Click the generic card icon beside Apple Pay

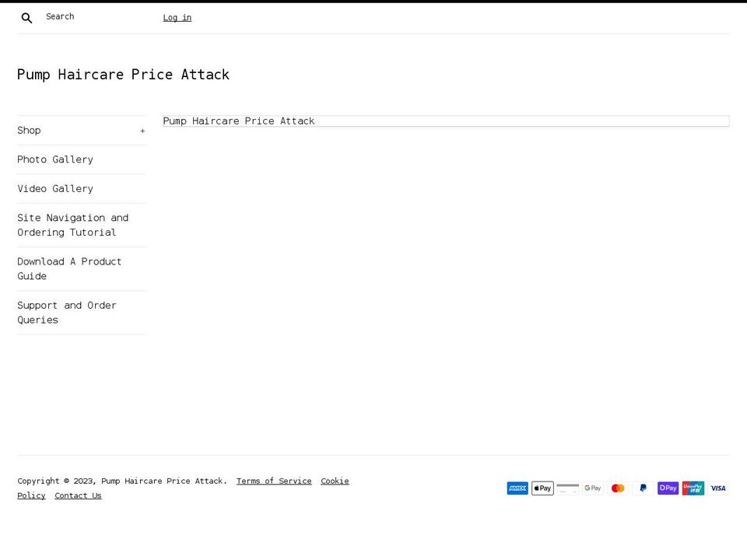[x=568, y=488]
